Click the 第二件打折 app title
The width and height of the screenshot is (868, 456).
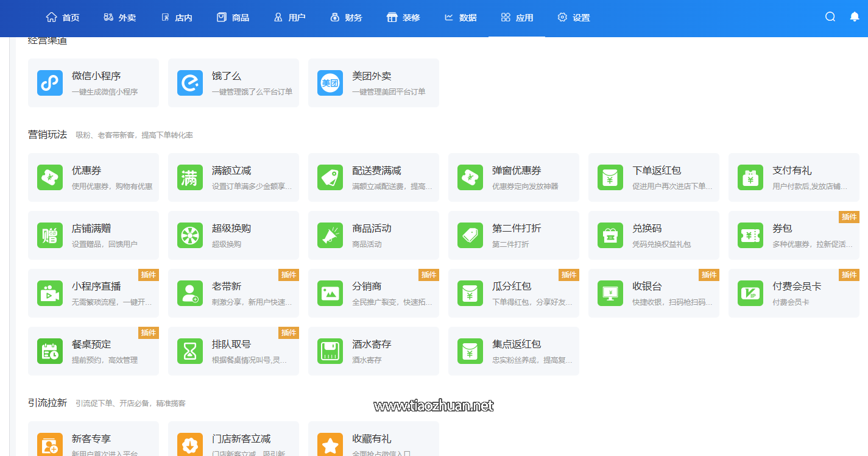click(517, 229)
